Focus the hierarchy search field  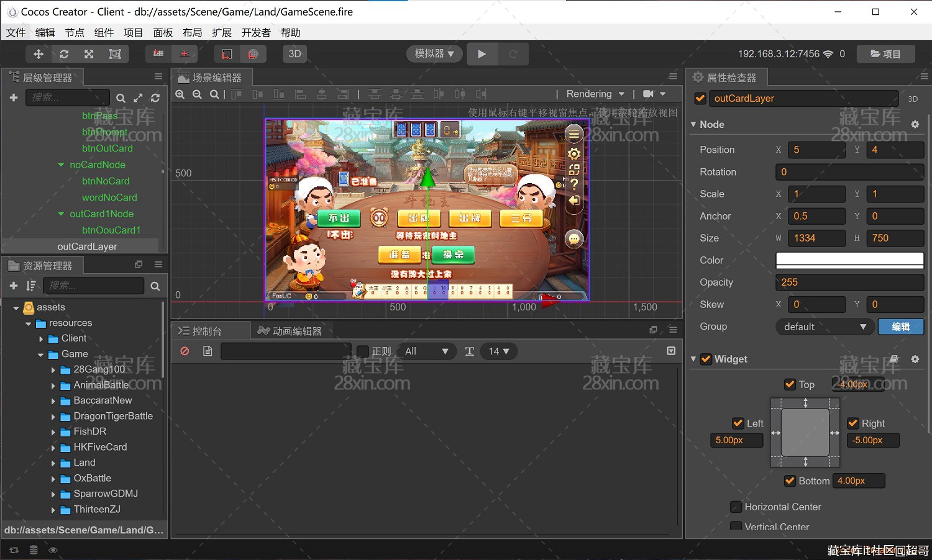[67, 97]
